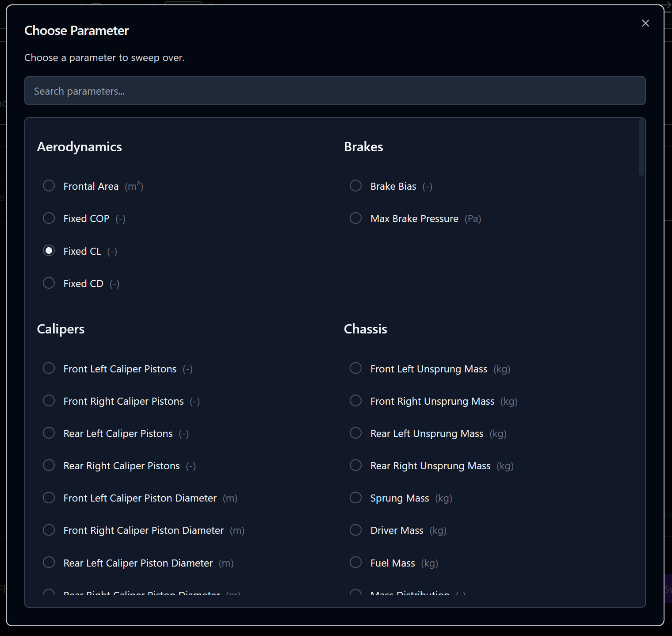Click the selected Fixed CL radio button
This screenshot has height=636, width=672.
point(49,251)
